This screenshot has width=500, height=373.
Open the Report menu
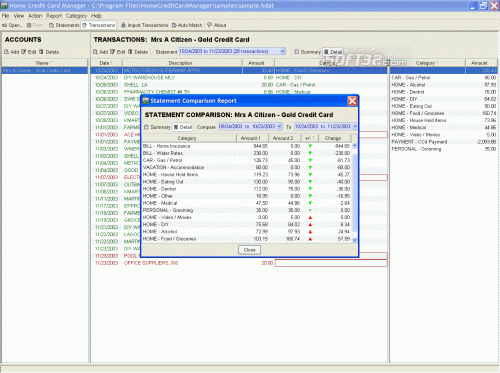(x=54, y=16)
